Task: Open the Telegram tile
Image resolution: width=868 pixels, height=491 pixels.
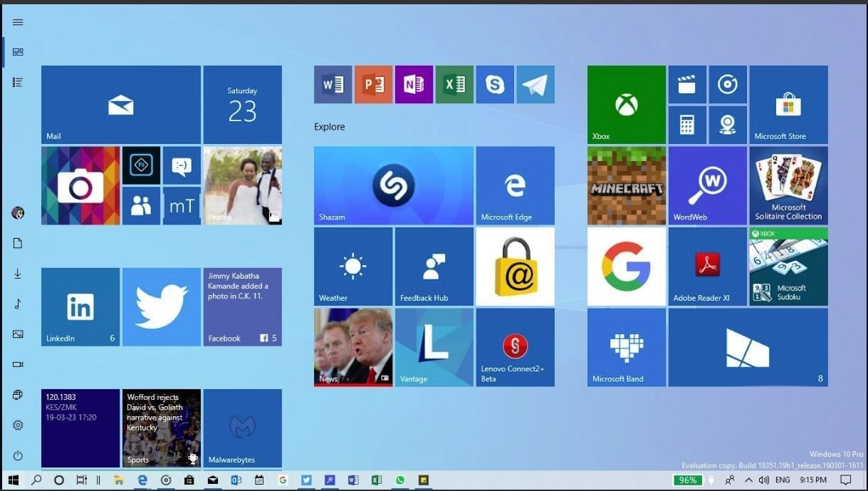Action: (x=535, y=85)
